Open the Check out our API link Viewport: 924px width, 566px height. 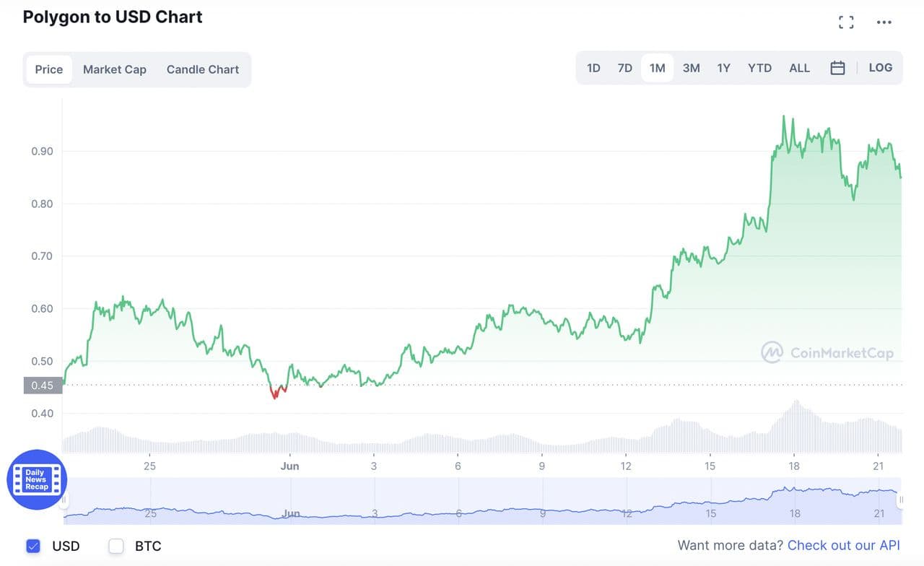tap(844, 546)
